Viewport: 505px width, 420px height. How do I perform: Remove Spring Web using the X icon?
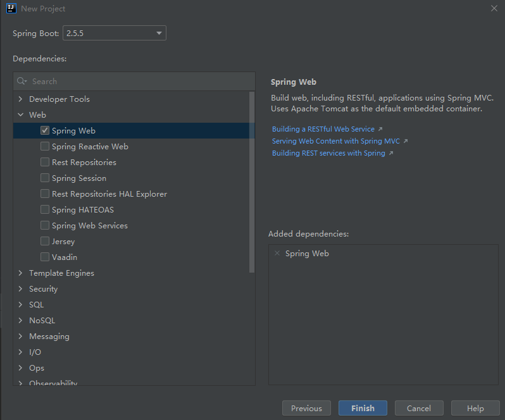coord(277,253)
